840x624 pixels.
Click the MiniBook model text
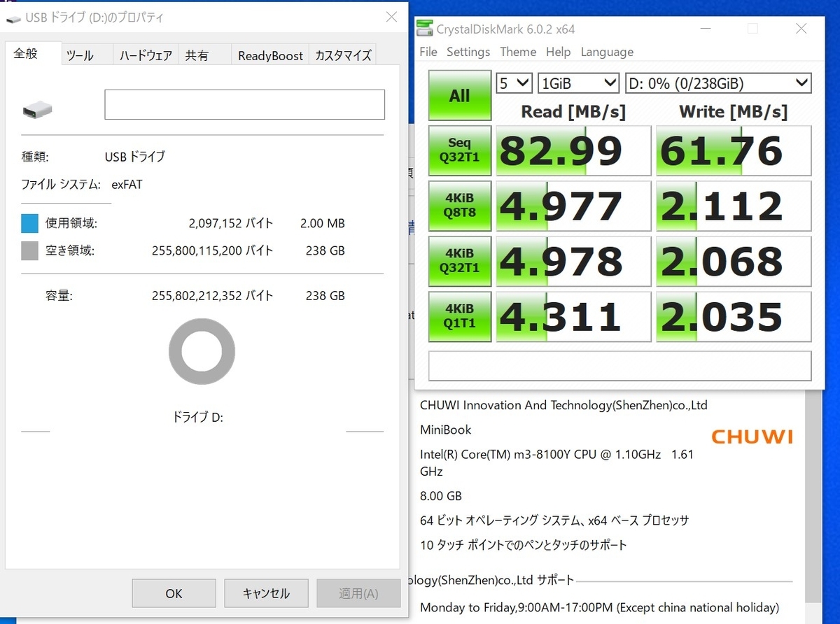446,430
